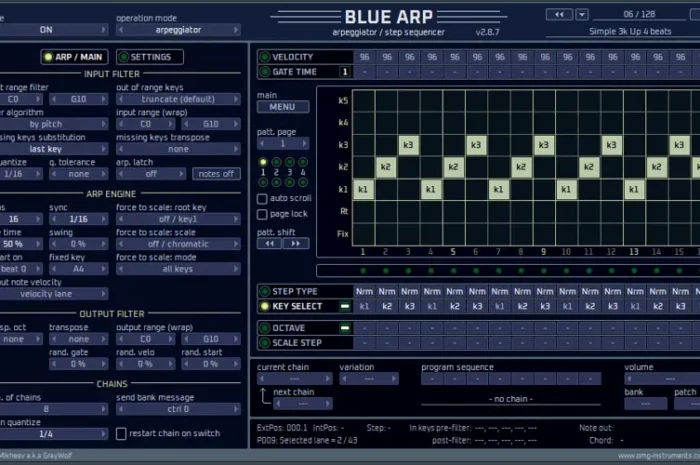Image resolution: width=700 pixels, height=465 pixels.
Task: Click the KEY SELECT minus icon
Action: tap(345, 306)
